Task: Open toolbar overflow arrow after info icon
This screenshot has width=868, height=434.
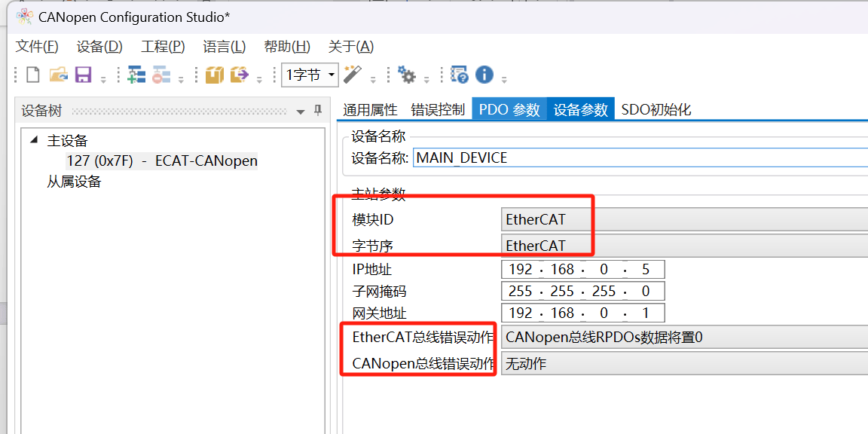Action: point(504,81)
